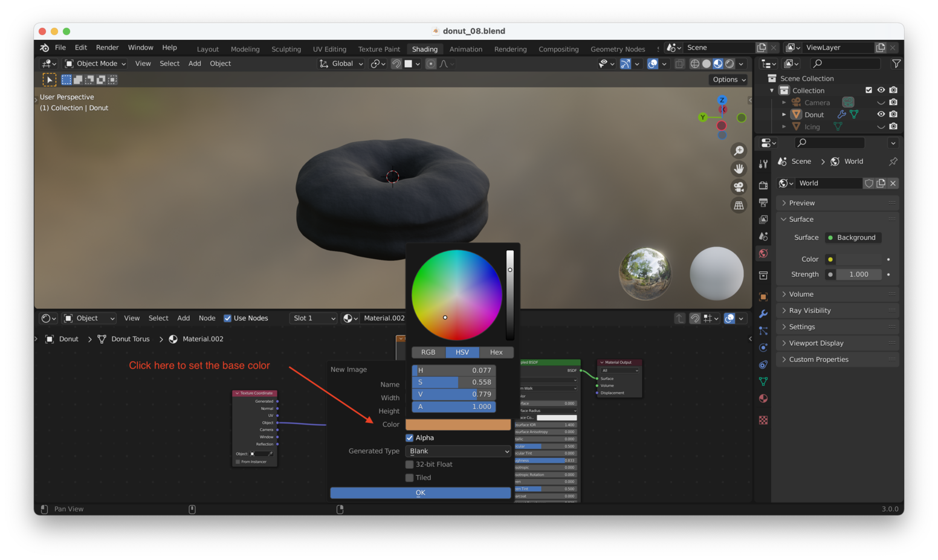Switch to the Modeling workspace tab

tap(245, 49)
